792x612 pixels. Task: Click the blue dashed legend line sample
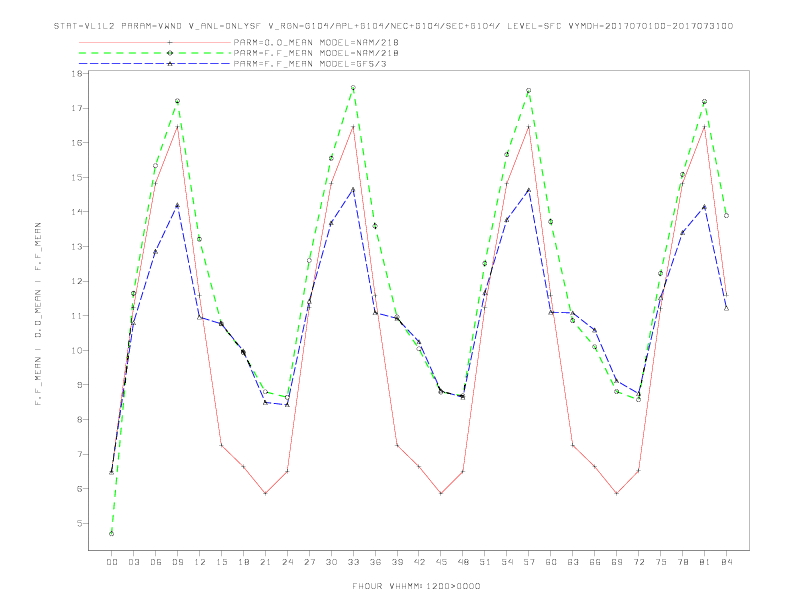155,64
